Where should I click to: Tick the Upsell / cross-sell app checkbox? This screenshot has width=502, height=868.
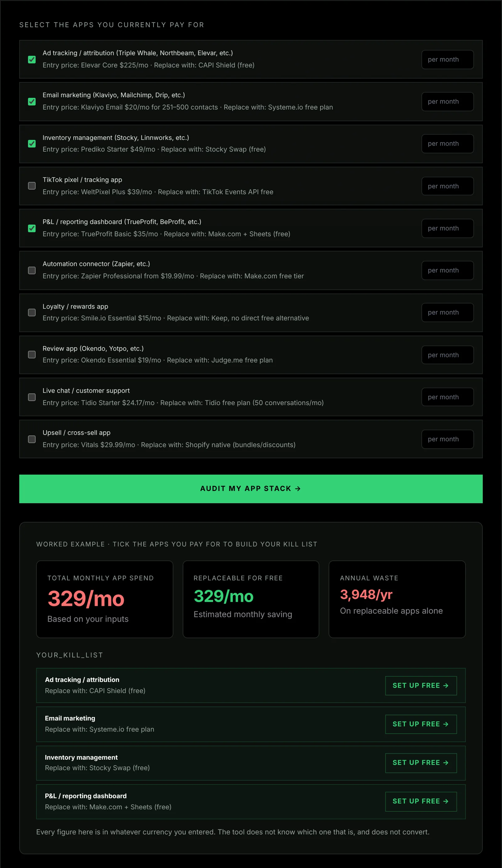[x=32, y=439]
